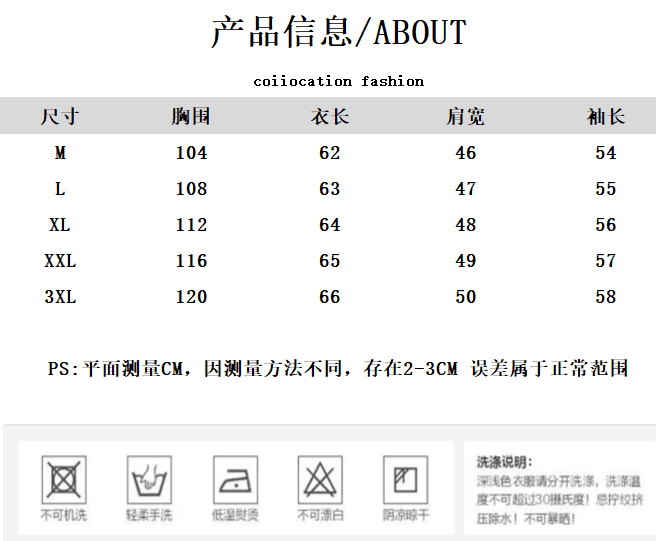This screenshot has width=656, height=541.
Task: Click the gentle hand wash icon 轻柔手洗
Action: pyautogui.click(x=149, y=479)
